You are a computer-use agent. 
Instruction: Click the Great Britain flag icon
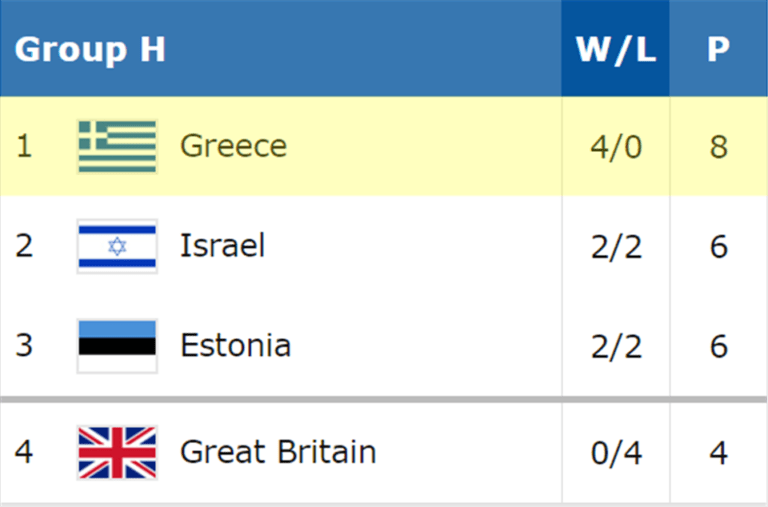coord(117,452)
